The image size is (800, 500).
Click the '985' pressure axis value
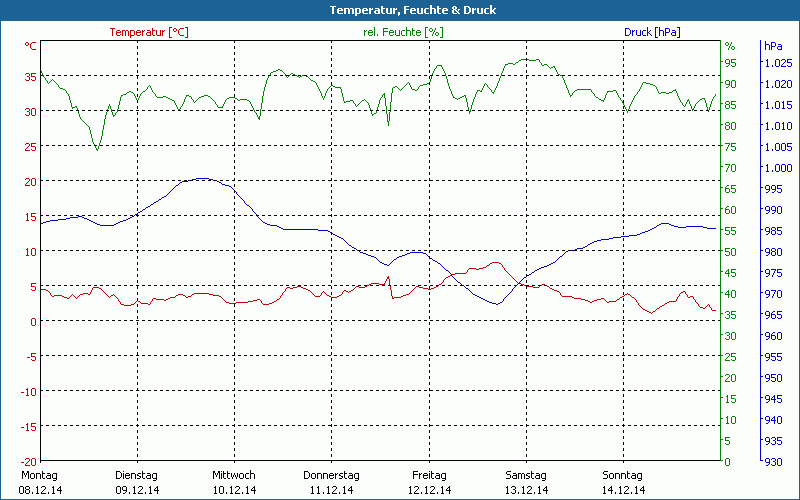tap(773, 231)
